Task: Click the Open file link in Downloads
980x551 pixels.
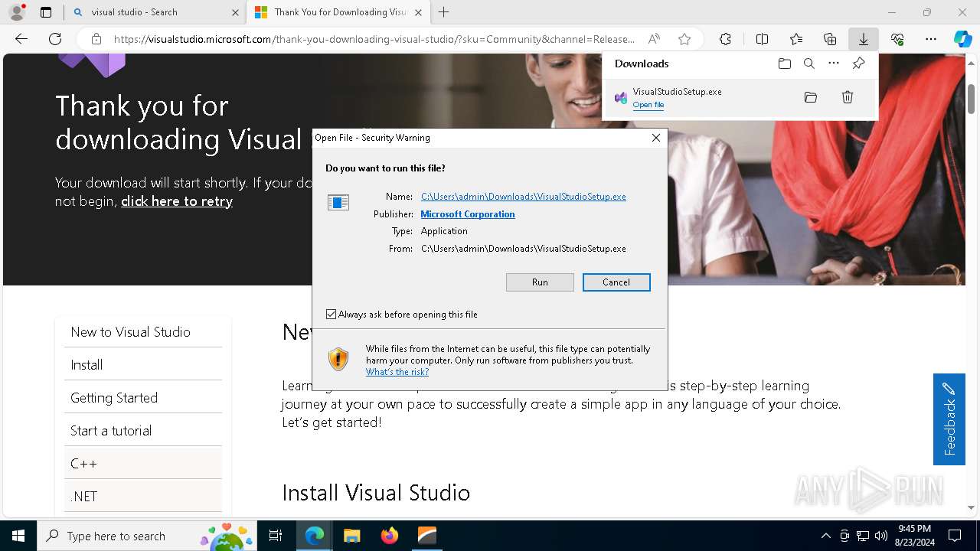Action: coord(648,105)
